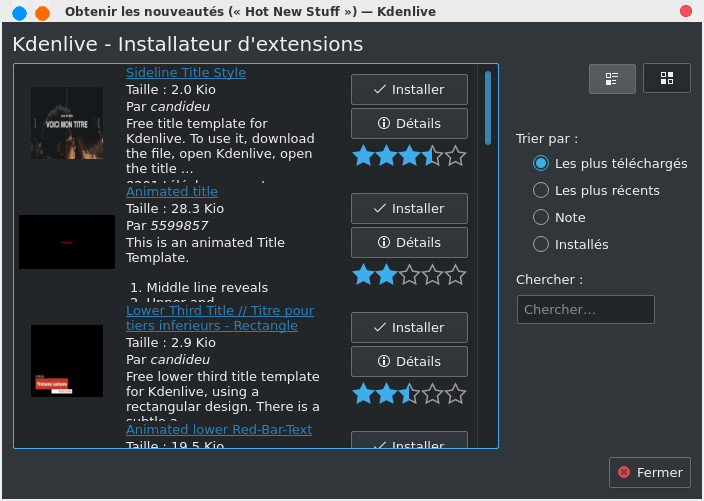Switch to the icon grid view mode
Viewport: 704px width, 501px height.
667,78
